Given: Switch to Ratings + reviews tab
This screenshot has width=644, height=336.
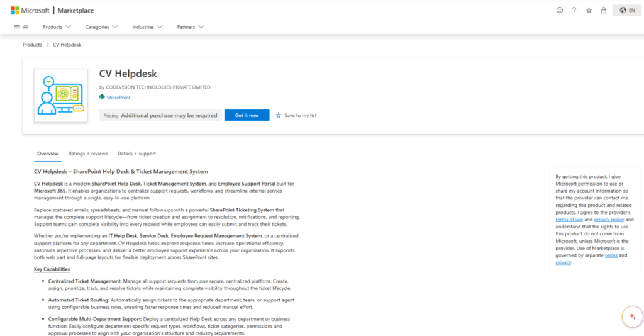Looking at the screenshot, I should 88,154.
